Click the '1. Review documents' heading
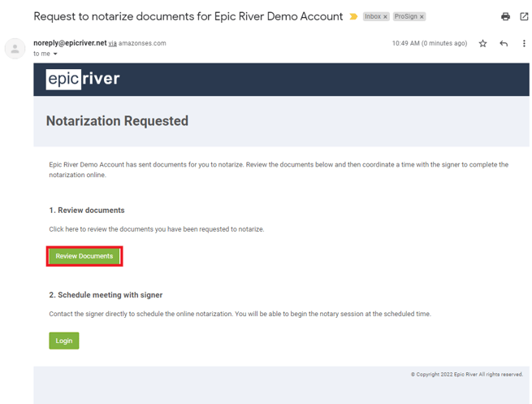Screen dimensions: 532x404 87,211
